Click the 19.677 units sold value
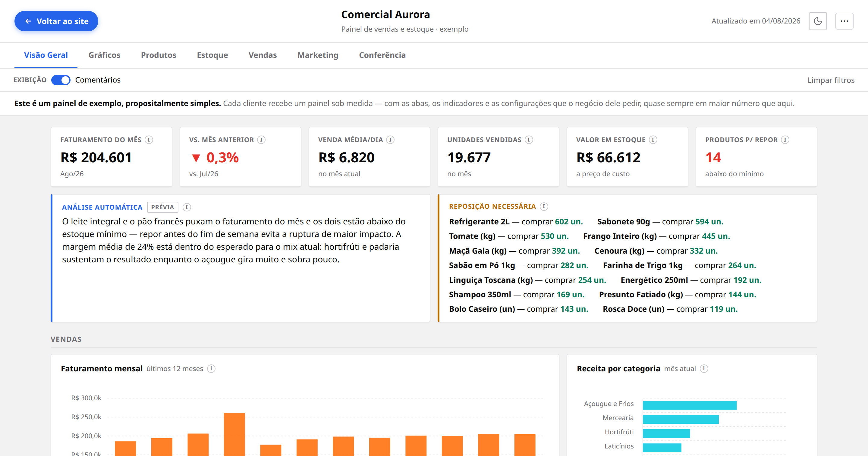Image resolution: width=868 pixels, height=456 pixels. (469, 158)
